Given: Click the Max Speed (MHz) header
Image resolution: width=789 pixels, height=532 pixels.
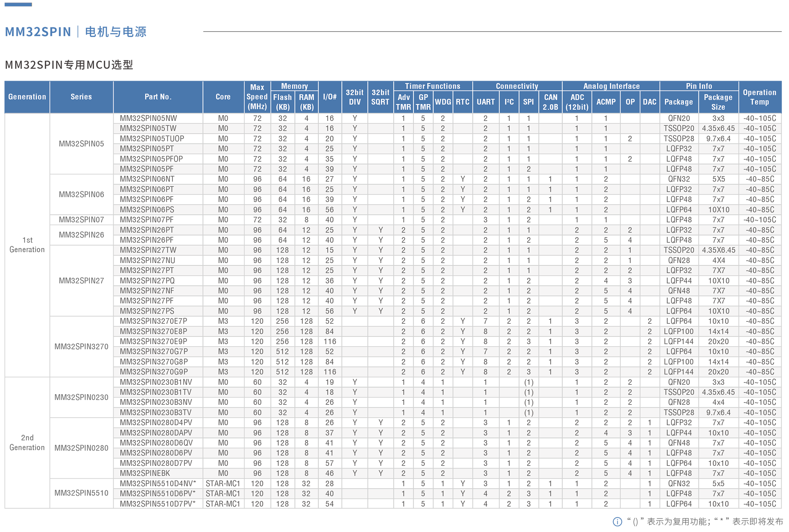Looking at the screenshot, I should coord(257,97).
